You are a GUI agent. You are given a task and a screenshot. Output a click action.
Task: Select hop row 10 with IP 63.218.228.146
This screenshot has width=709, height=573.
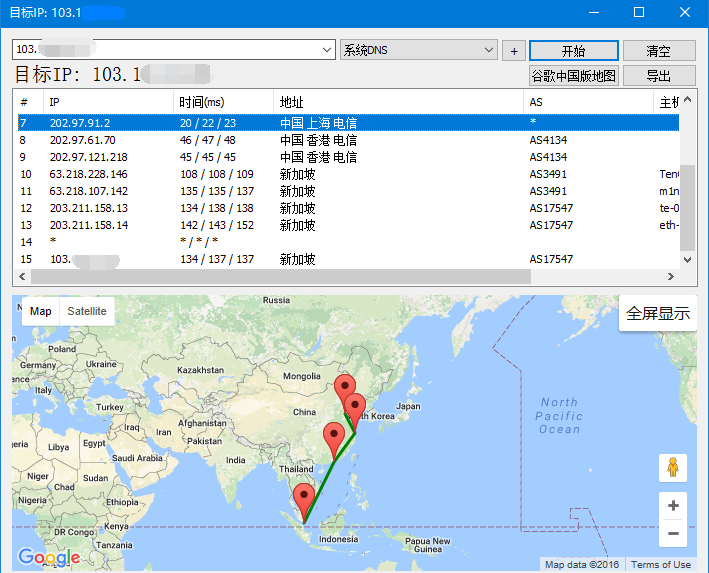[x=348, y=174]
